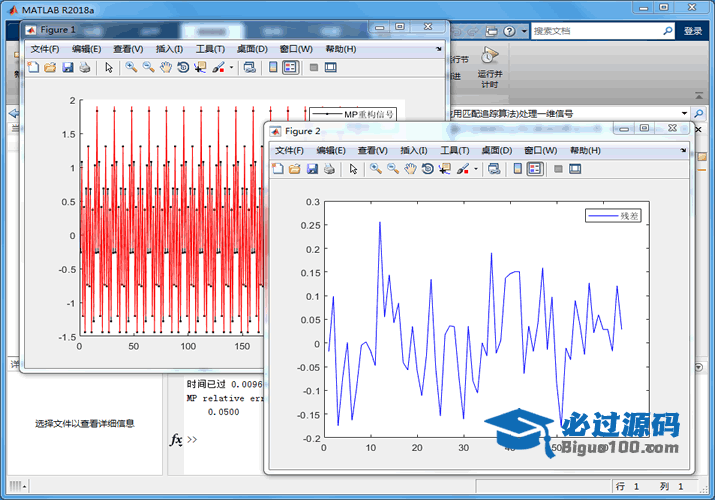
Task: Open 文件(F) menu in Figure 1
Action: click(45, 49)
